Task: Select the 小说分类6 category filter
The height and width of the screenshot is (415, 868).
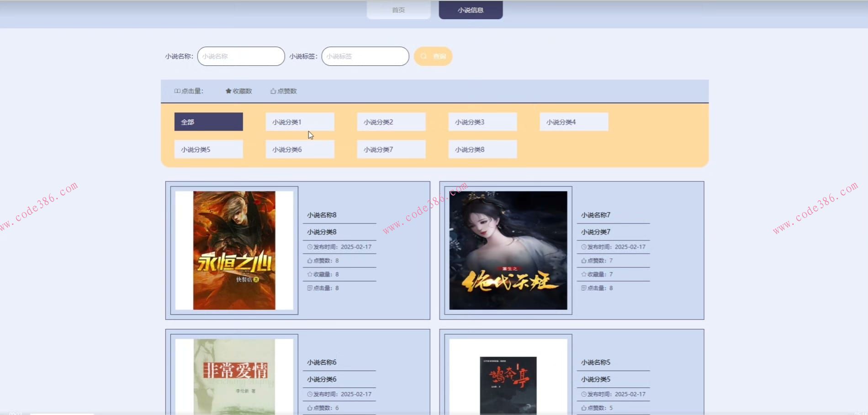Action: [300, 149]
